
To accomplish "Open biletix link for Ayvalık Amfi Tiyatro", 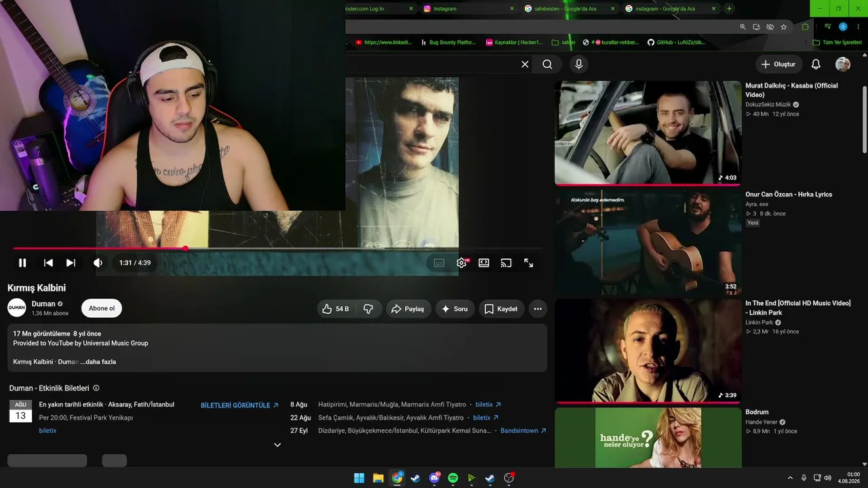I will (x=486, y=418).
